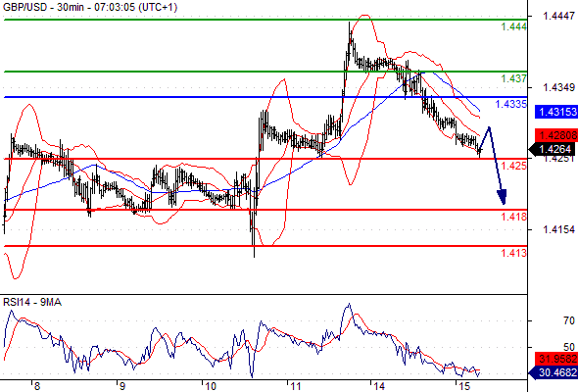This screenshot has width=578, height=392.
Task: Click the 1.4447 price axis label
Action: [559, 16]
